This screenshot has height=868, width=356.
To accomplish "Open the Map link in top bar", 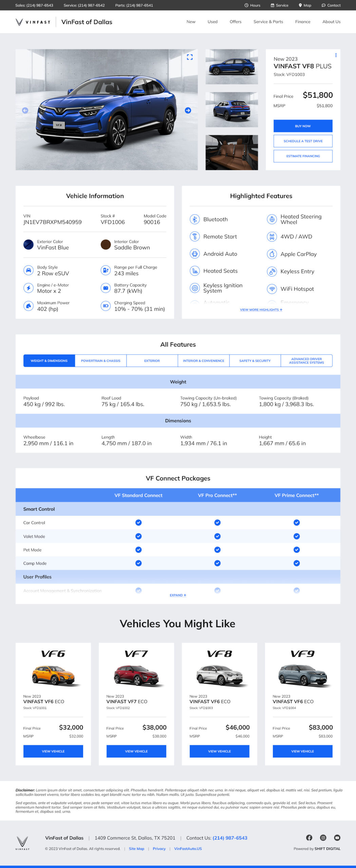I will [305, 5].
